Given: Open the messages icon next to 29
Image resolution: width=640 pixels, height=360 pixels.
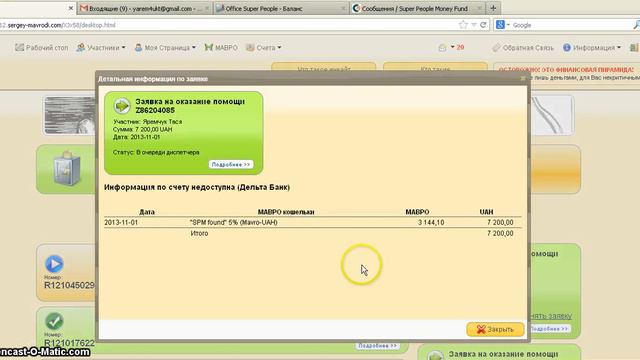Looking at the screenshot, I should [442, 48].
